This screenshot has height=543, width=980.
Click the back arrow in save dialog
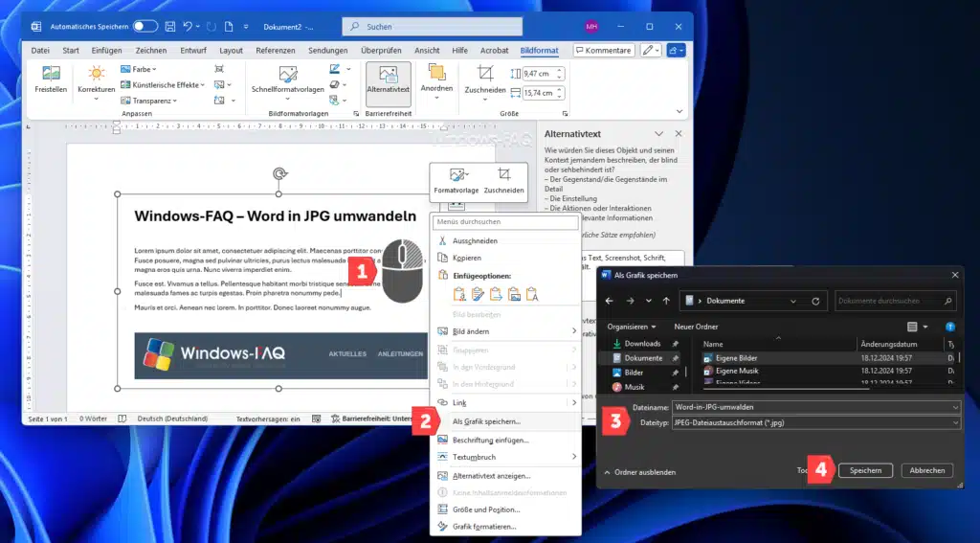(x=609, y=301)
